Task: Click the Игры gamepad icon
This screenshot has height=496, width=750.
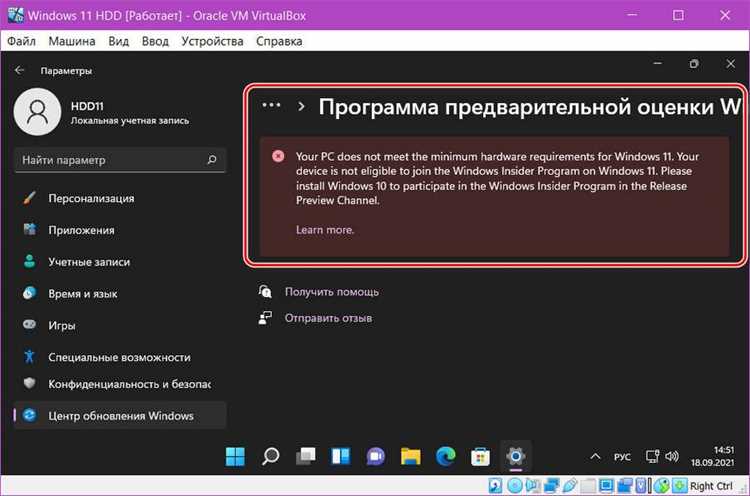Action: [29, 325]
